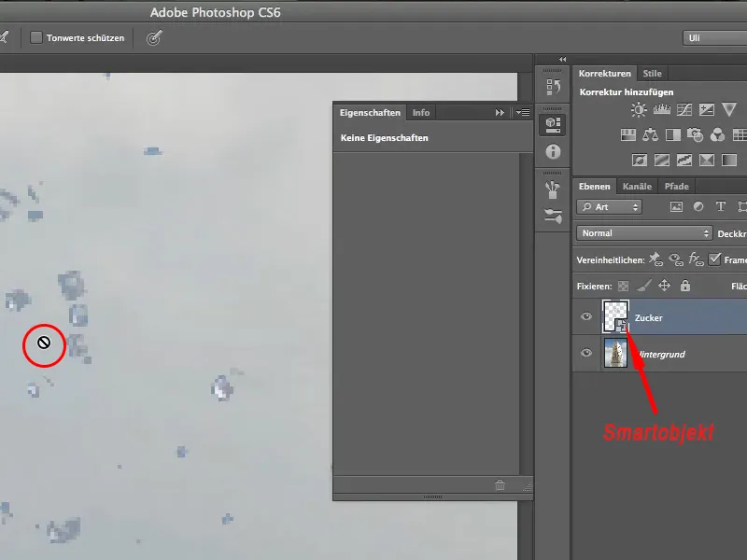
Task: Collapse the Eigenschaften panel with double arrows
Action: pos(500,112)
